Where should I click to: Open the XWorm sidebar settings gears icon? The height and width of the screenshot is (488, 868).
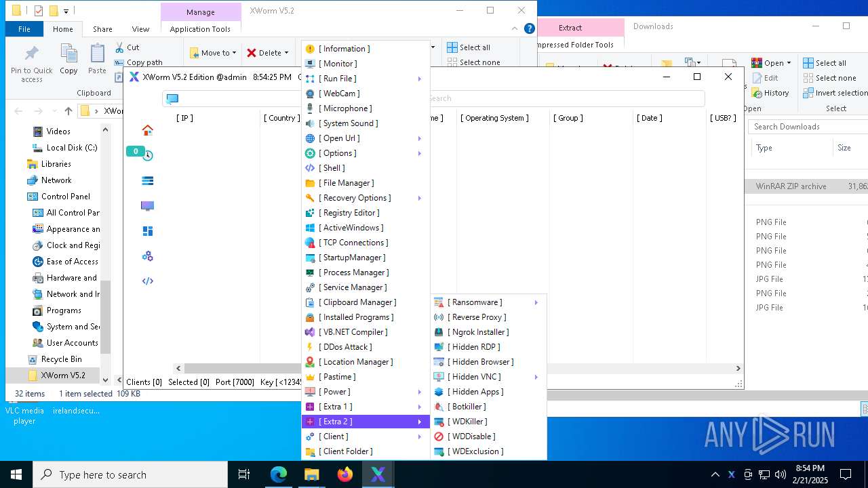(x=147, y=256)
